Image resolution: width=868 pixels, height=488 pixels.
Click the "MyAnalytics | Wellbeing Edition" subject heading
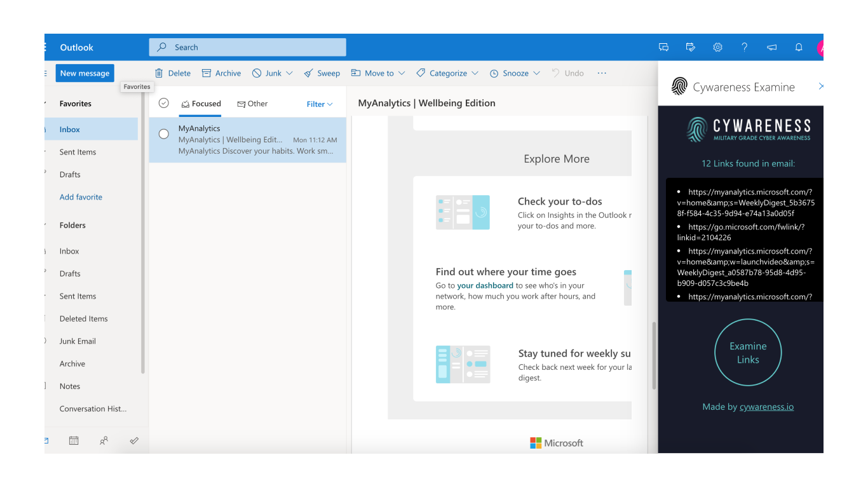426,103
